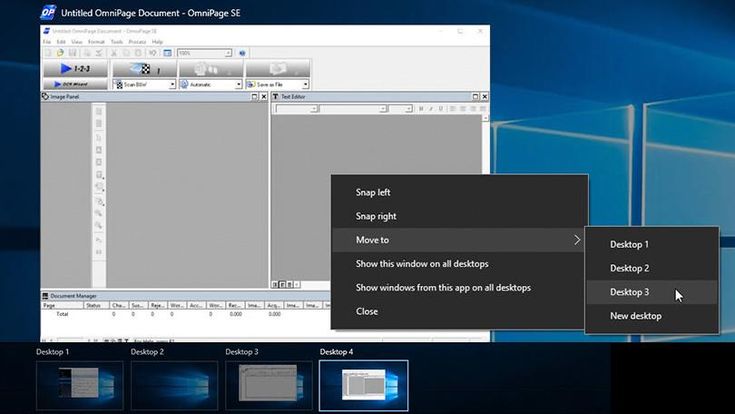Image resolution: width=735 pixels, height=414 pixels.
Task: Click the Undo icon in toolbar
Action: (152, 53)
